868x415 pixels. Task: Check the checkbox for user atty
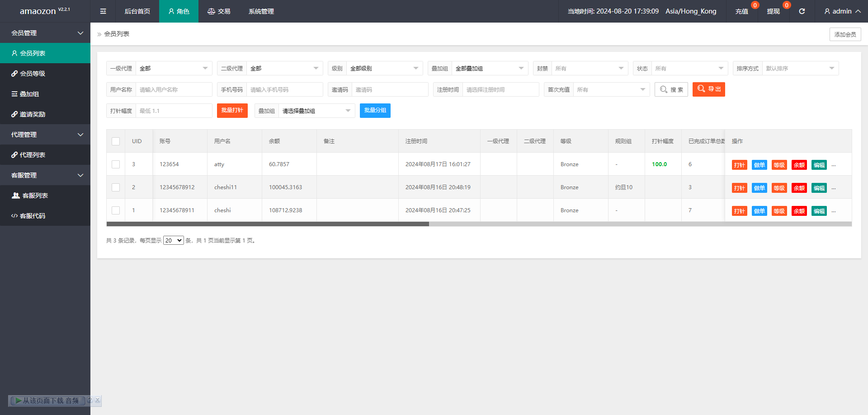coord(116,164)
